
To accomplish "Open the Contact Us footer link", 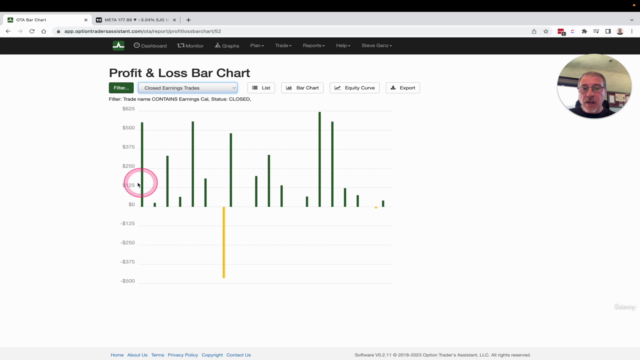I will pyautogui.click(x=239, y=355).
